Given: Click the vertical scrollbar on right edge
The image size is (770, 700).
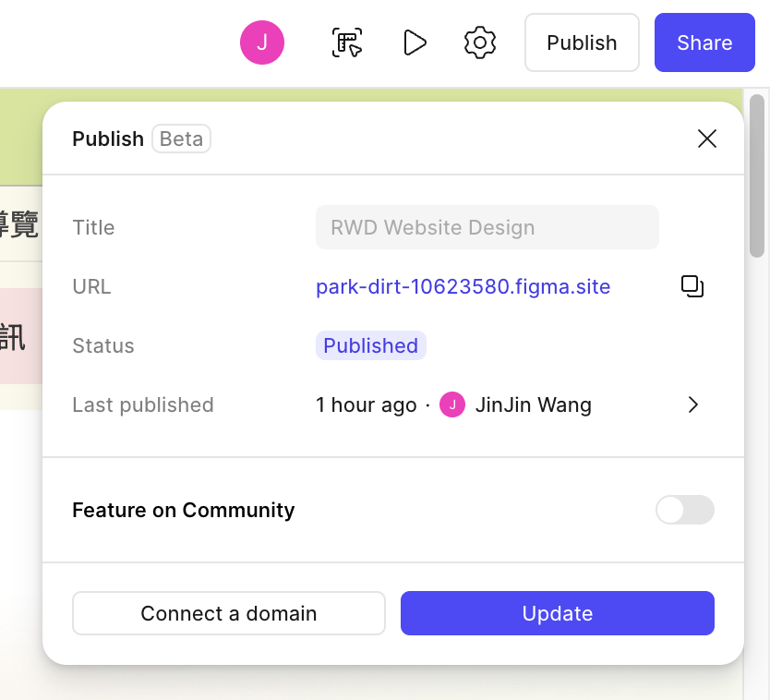Looking at the screenshot, I should click(757, 175).
